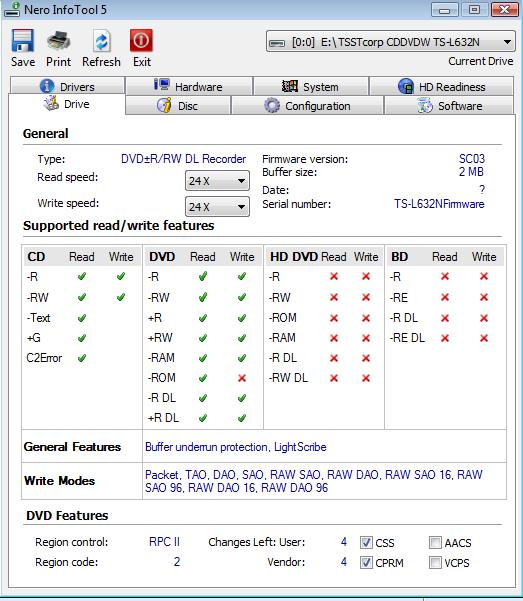The height and width of the screenshot is (601, 523).
Task: Switch to the Configuration tab
Action: point(307,105)
